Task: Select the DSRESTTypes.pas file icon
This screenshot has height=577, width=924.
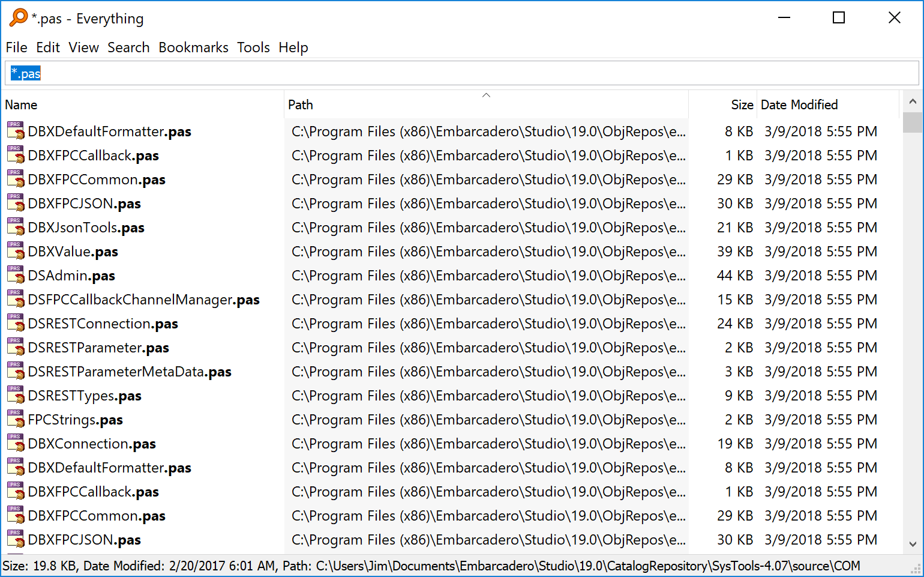Action: (16, 396)
